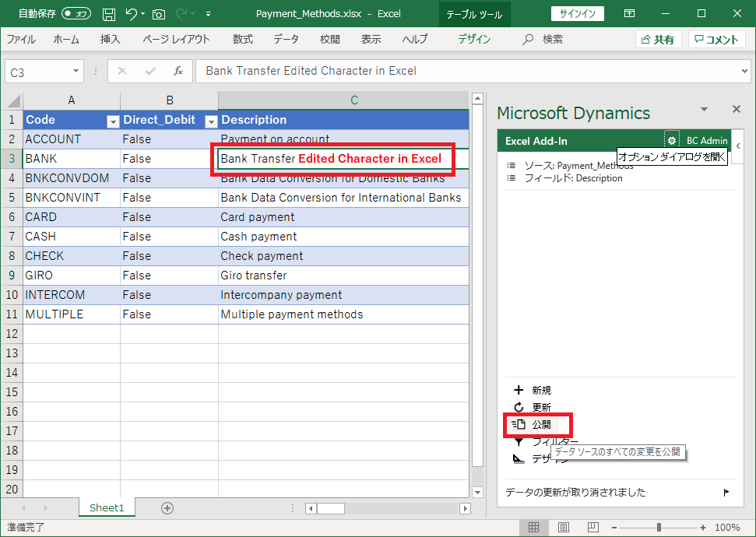This screenshot has width=756, height=537.
Task: Click the デザイン ruler icon
Action: point(519,458)
